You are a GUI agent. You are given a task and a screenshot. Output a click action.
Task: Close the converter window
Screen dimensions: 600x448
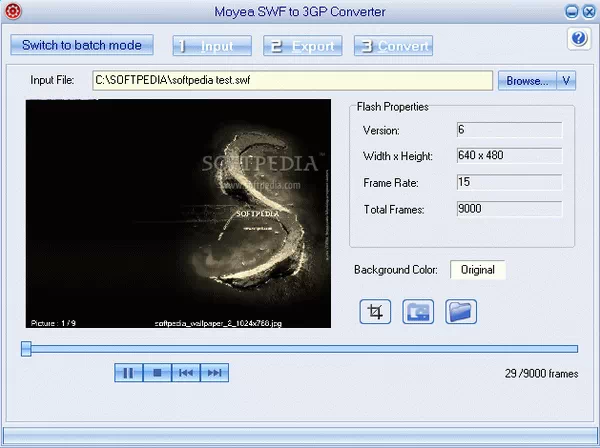(589, 12)
